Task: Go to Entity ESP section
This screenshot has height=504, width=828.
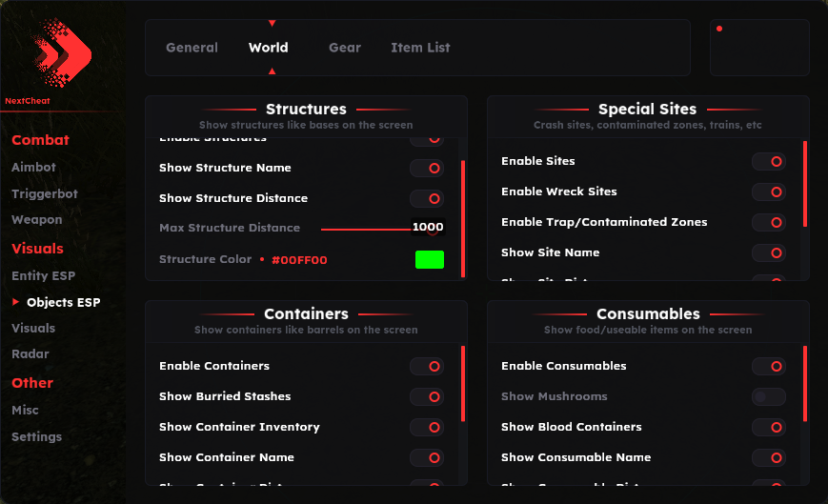Action: (x=43, y=275)
